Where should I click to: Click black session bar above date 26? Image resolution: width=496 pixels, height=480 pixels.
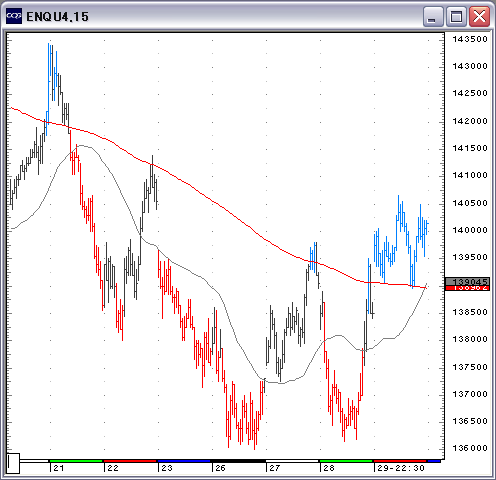[x=238, y=461]
